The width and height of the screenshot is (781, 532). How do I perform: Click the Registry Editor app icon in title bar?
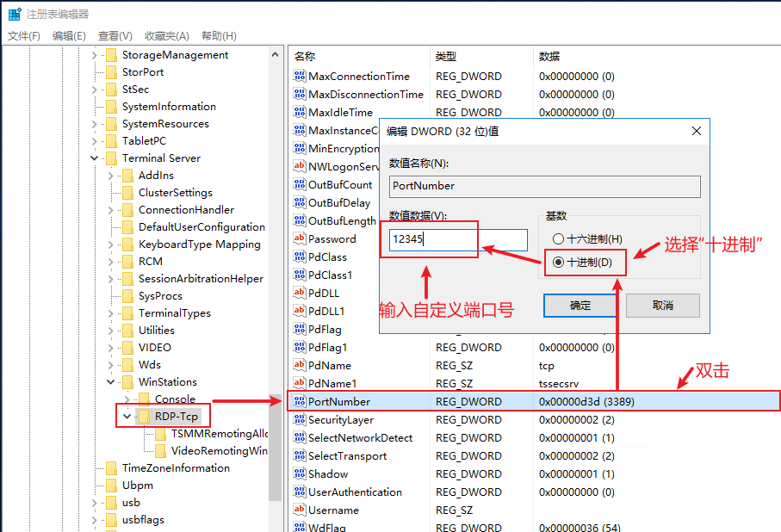pyautogui.click(x=15, y=14)
